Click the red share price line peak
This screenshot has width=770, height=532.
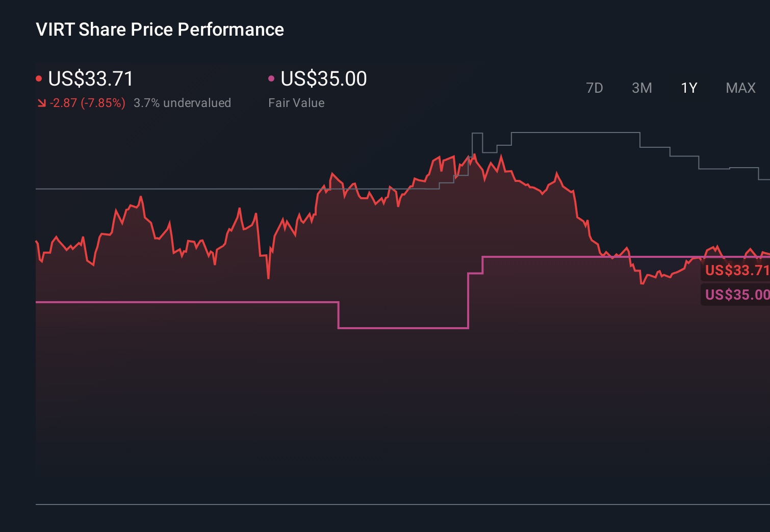tap(474, 154)
